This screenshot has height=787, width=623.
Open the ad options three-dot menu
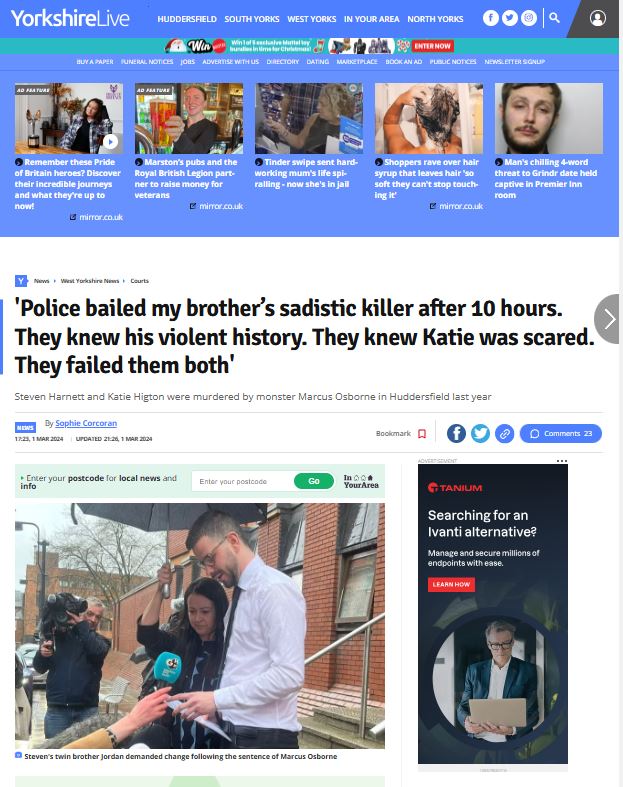click(562, 461)
